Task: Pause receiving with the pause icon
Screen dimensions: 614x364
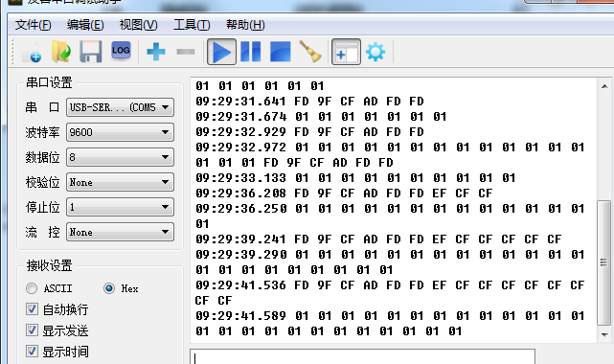Action: pos(251,52)
